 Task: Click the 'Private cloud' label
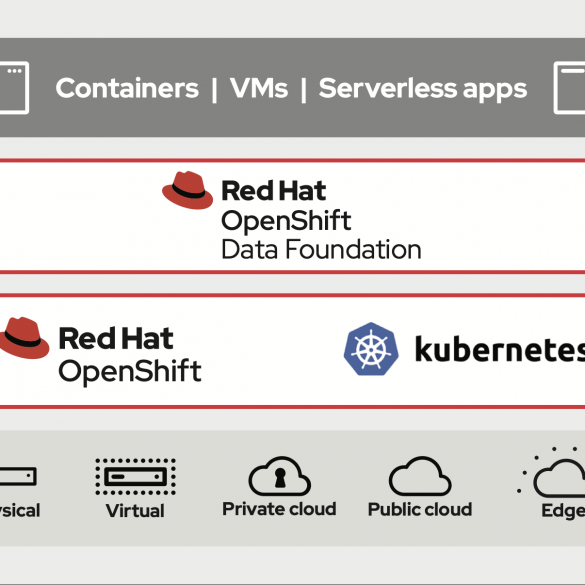[x=279, y=509]
